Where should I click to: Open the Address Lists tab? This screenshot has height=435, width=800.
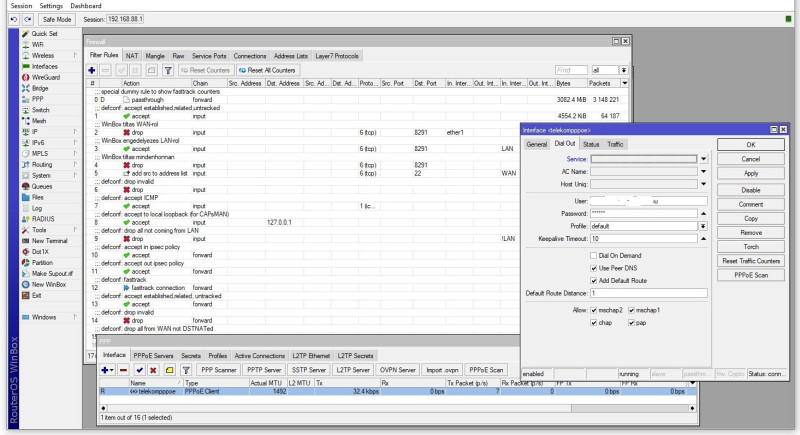(291, 56)
